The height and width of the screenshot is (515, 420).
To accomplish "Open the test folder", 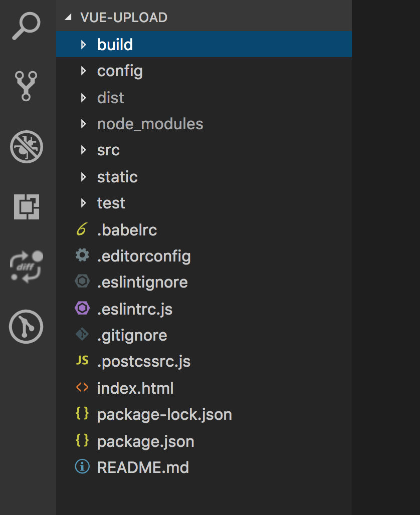I will click(x=111, y=203).
